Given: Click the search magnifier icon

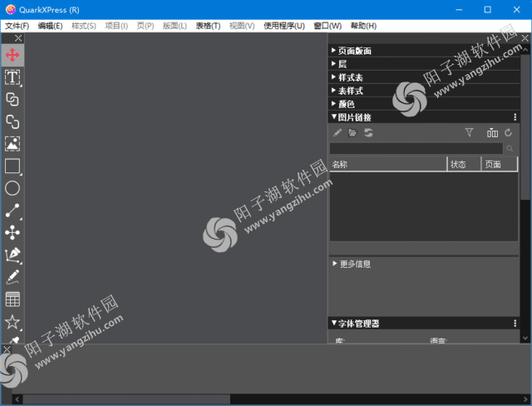Looking at the screenshot, I should click(x=510, y=148).
